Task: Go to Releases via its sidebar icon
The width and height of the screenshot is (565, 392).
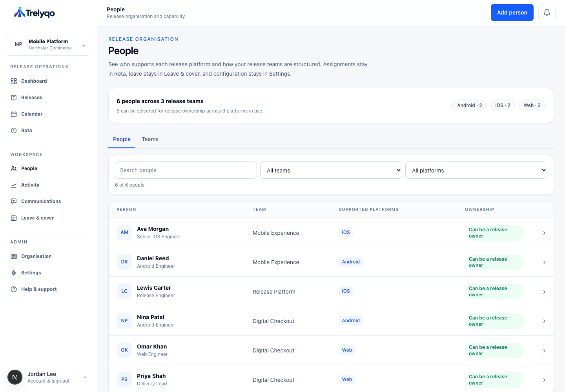Action: (x=14, y=98)
